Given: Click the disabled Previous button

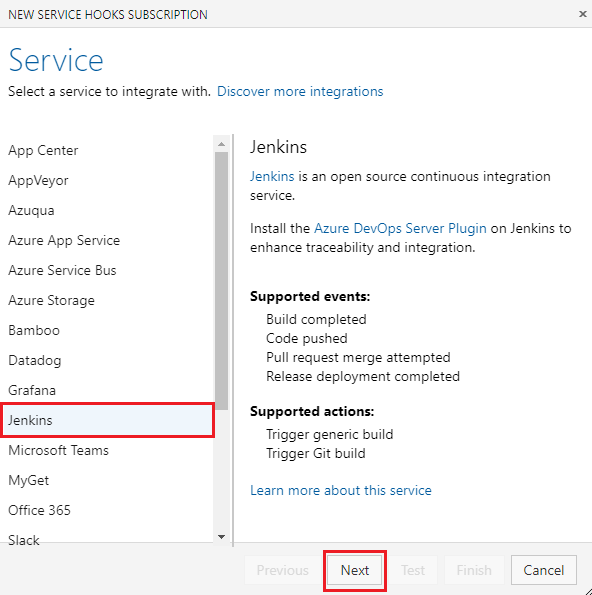Looking at the screenshot, I should 283,570.
